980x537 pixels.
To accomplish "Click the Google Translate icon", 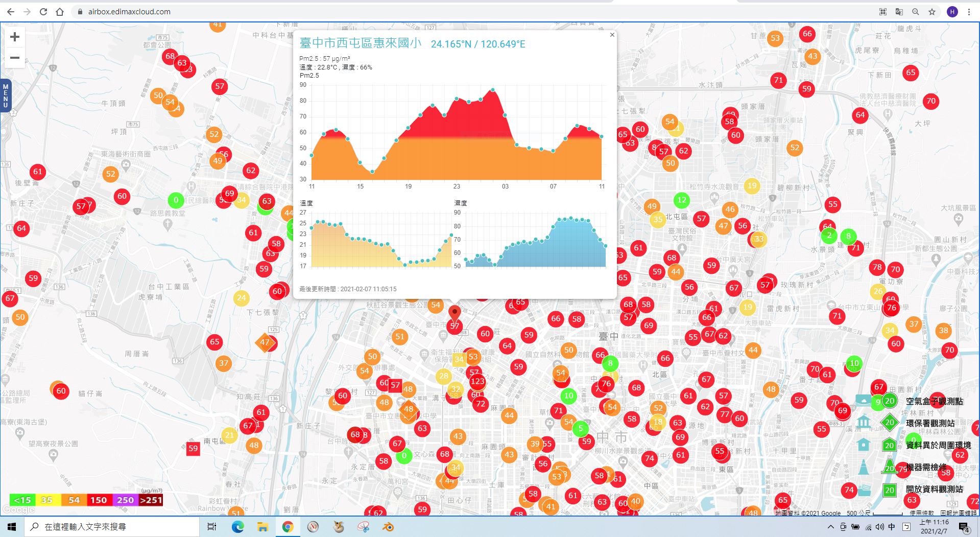I will pyautogui.click(x=899, y=11).
